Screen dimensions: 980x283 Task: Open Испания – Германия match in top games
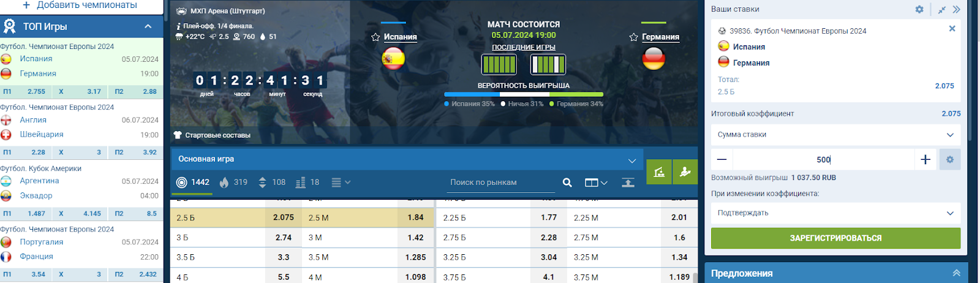coord(81,66)
